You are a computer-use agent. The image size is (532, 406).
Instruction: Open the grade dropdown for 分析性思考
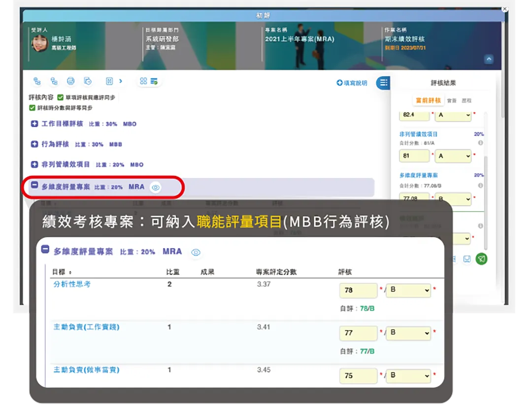coord(409,290)
